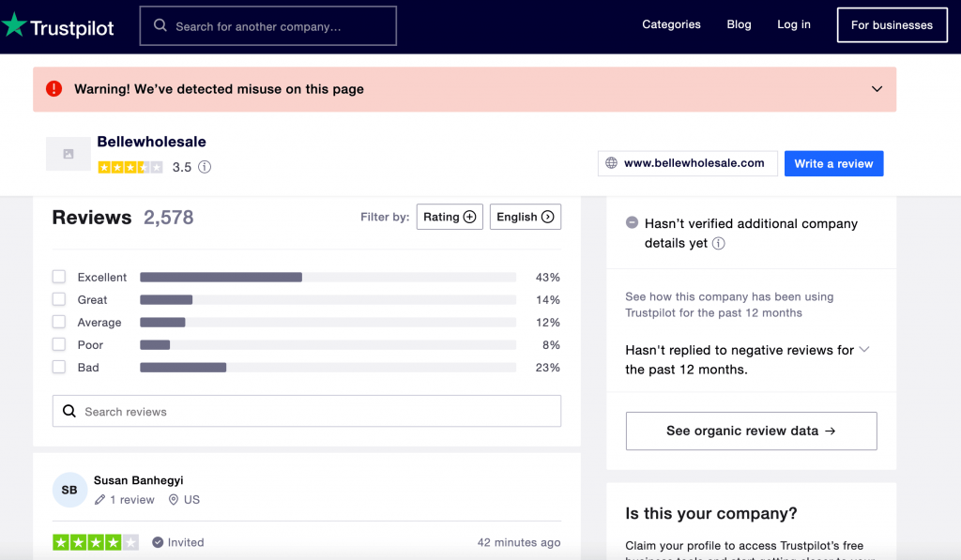961x560 pixels.
Task: Click the green review star rating
Action: click(96, 542)
